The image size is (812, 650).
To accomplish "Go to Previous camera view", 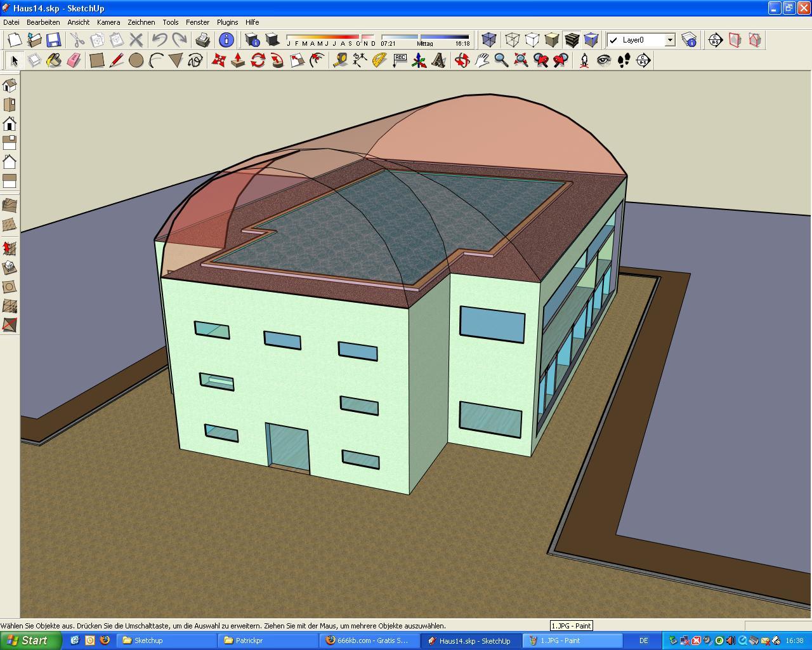I will (x=541, y=60).
